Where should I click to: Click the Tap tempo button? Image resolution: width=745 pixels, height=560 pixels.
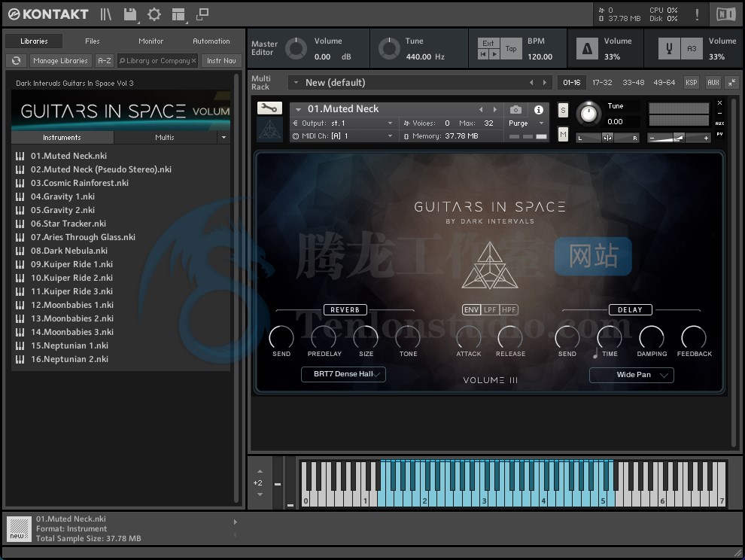(x=511, y=48)
